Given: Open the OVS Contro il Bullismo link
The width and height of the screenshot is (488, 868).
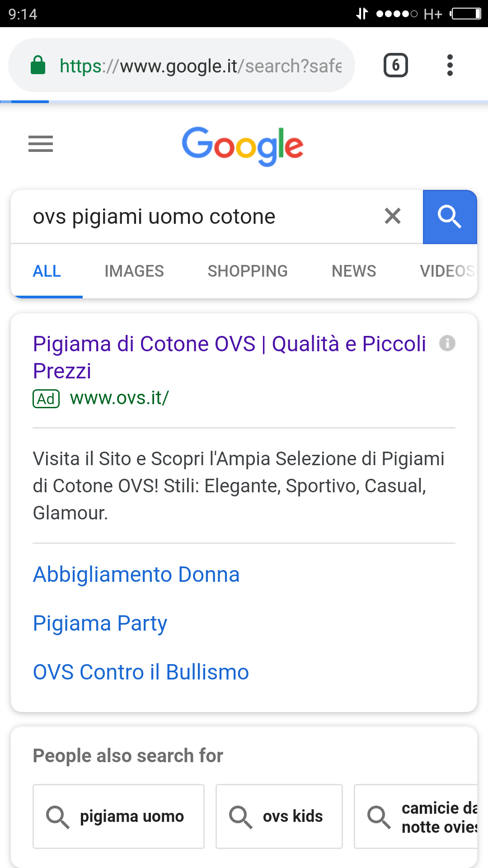Looking at the screenshot, I should (141, 672).
